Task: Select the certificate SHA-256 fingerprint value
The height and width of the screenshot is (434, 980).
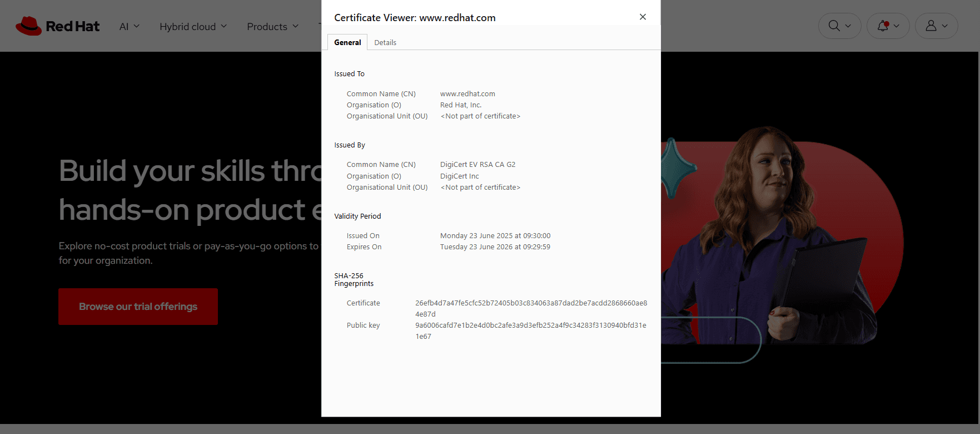Action: (x=531, y=308)
